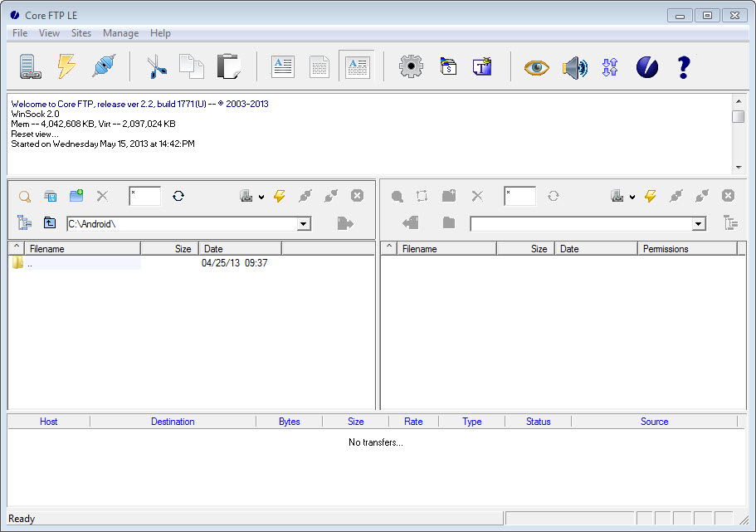
Task: Open settings with the gear icon
Action: click(x=411, y=66)
